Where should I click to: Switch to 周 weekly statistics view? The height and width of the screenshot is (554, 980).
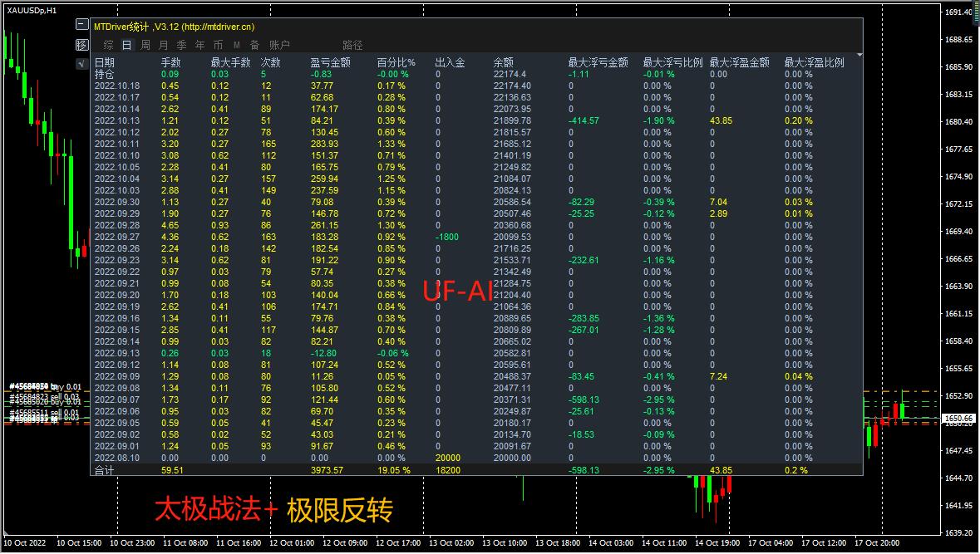click(144, 45)
